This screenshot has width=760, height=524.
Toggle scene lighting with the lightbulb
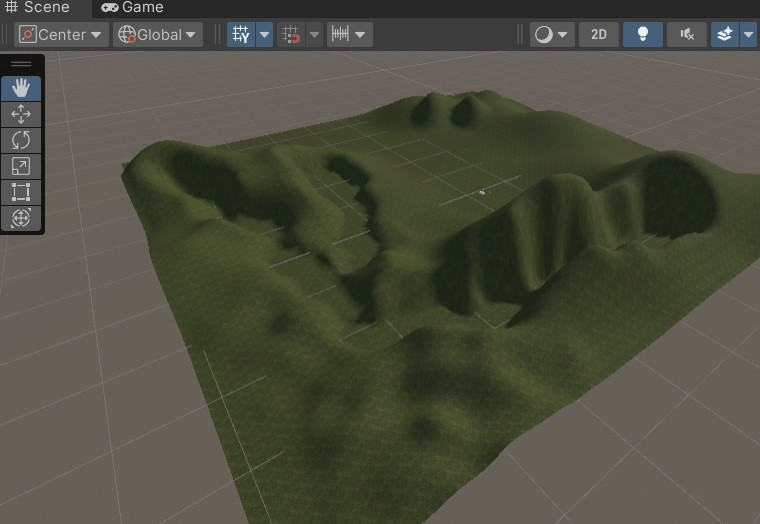642,34
